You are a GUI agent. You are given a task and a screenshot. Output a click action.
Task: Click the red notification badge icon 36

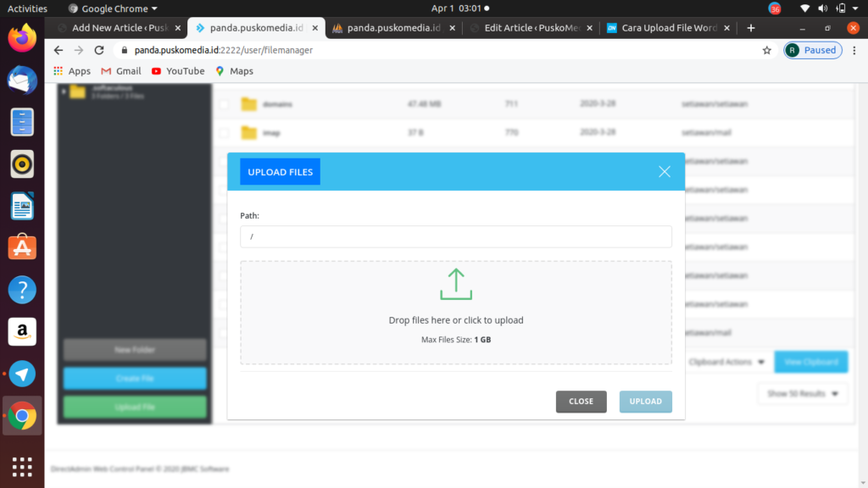click(775, 8)
